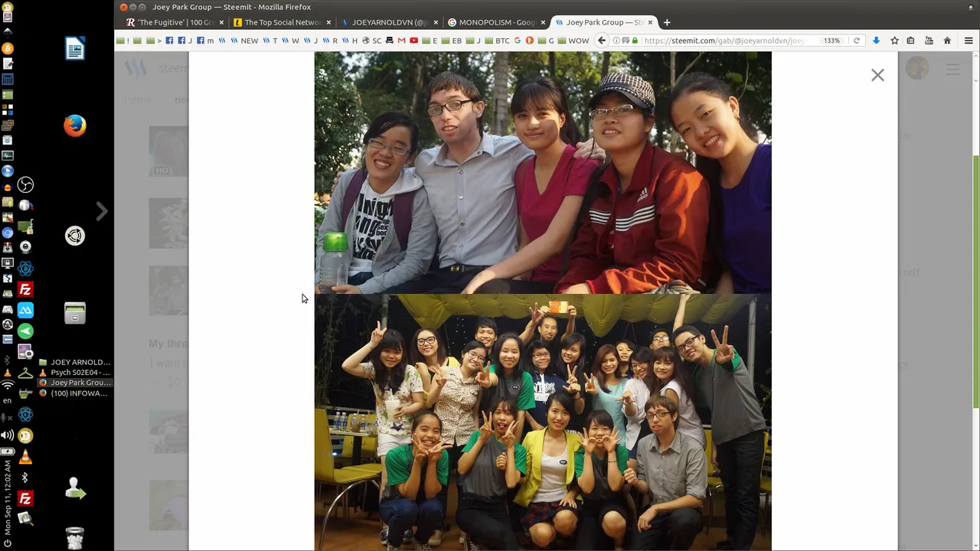Screen dimensions: 980x551
Task: Open the YouTube bookmark icon
Action: tap(414, 41)
